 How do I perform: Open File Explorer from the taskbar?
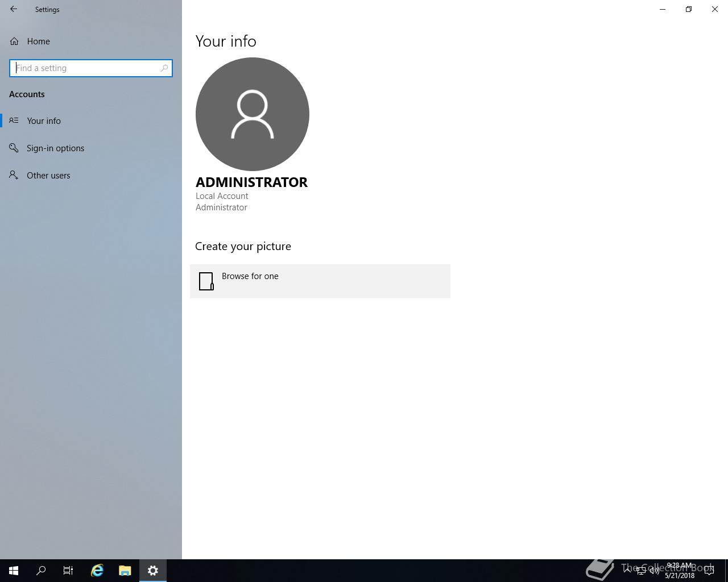coord(125,571)
